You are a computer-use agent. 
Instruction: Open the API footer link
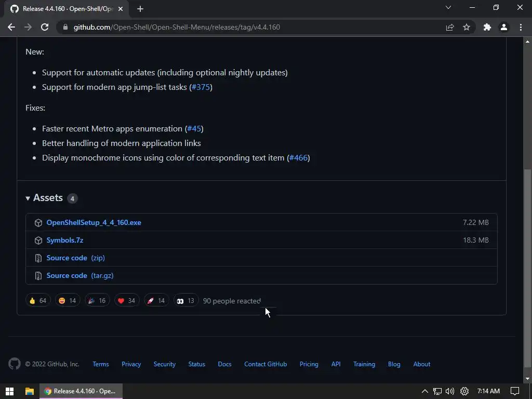tap(336, 364)
